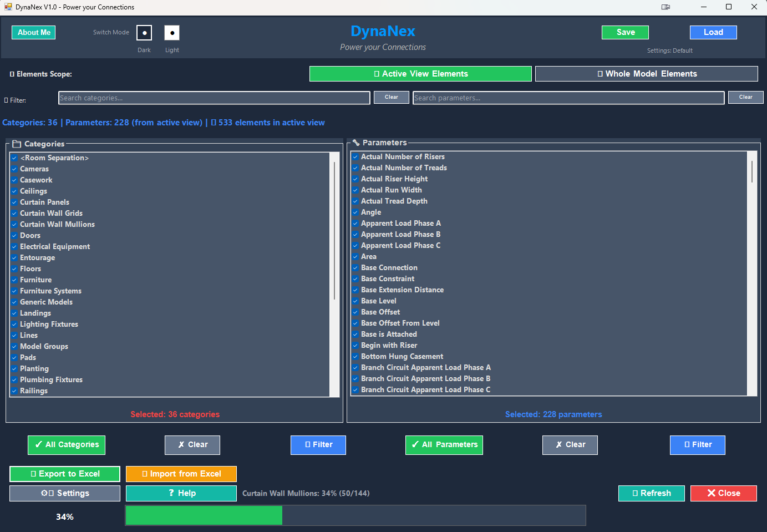This screenshot has height=532, width=767.
Task: Save the current settings
Action: click(x=625, y=32)
